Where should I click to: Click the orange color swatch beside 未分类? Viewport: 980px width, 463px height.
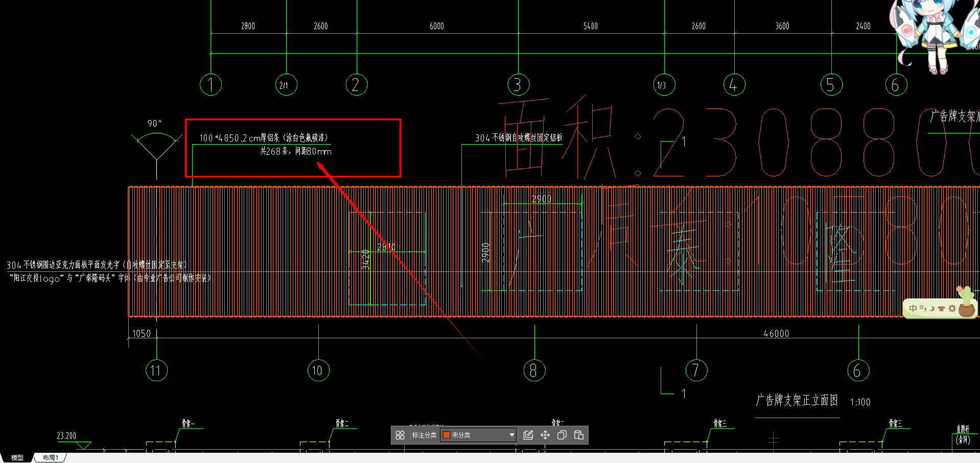[x=446, y=435]
